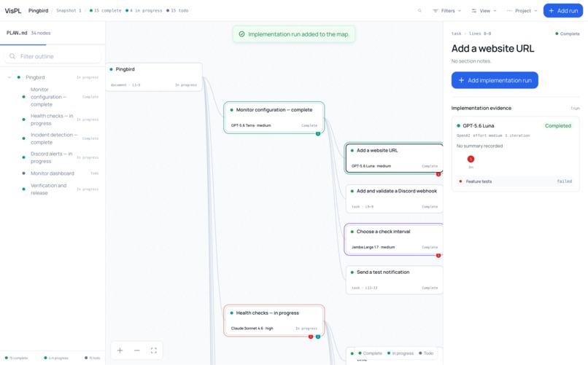Open the Feature tests failed row
Viewport: 588px width, 365px height.
click(516, 181)
